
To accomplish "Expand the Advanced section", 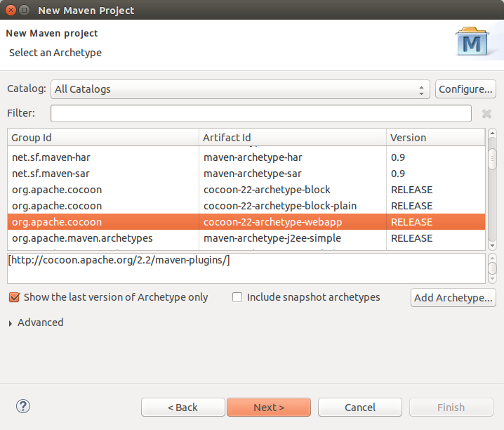I will click(x=11, y=323).
